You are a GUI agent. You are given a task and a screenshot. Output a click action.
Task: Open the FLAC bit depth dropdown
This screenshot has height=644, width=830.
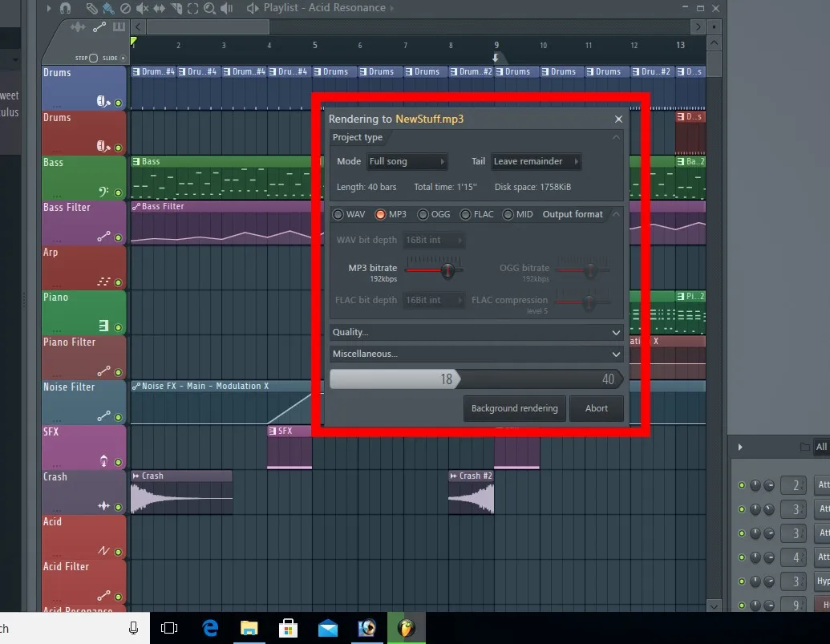click(433, 300)
